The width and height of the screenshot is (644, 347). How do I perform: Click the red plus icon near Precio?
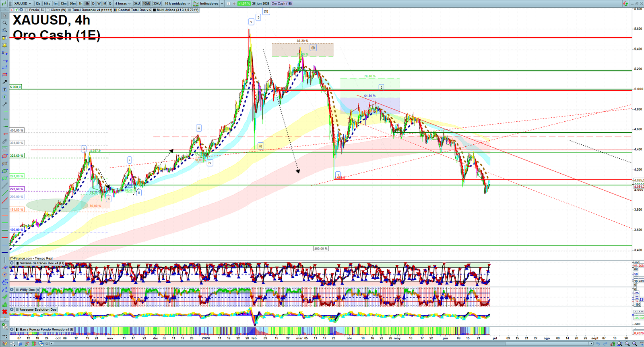coord(12,10)
